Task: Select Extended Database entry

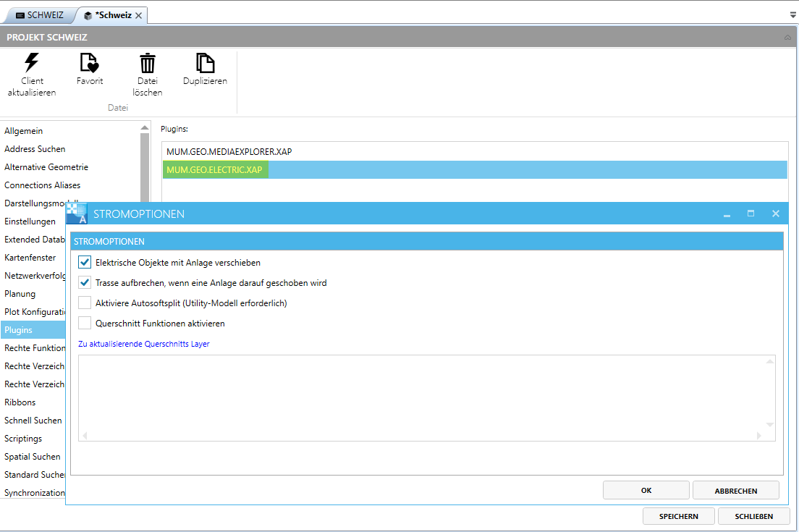Action: coord(34,240)
